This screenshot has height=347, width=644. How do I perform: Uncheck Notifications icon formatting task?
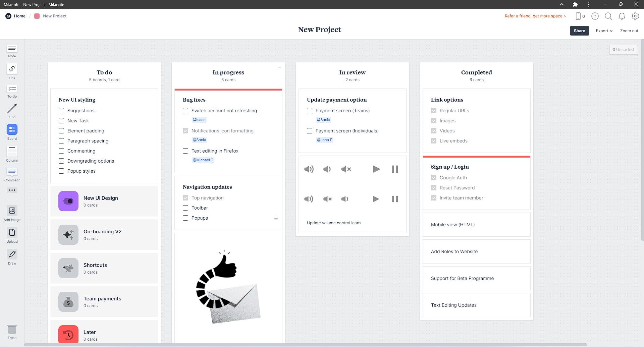[x=185, y=131]
